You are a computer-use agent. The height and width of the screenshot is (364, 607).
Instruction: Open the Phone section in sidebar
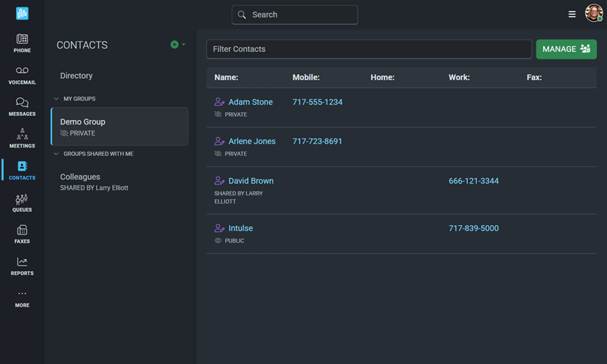22,43
